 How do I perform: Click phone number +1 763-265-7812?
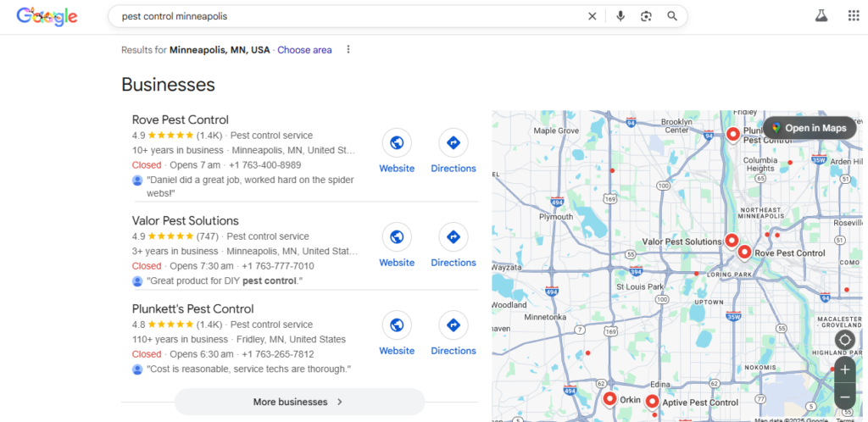point(278,354)
